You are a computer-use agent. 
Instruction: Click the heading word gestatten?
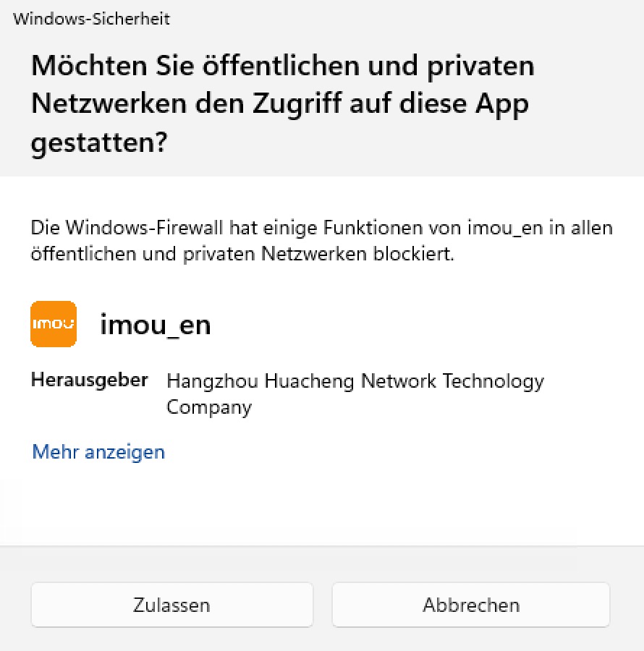tap(99, 142)
